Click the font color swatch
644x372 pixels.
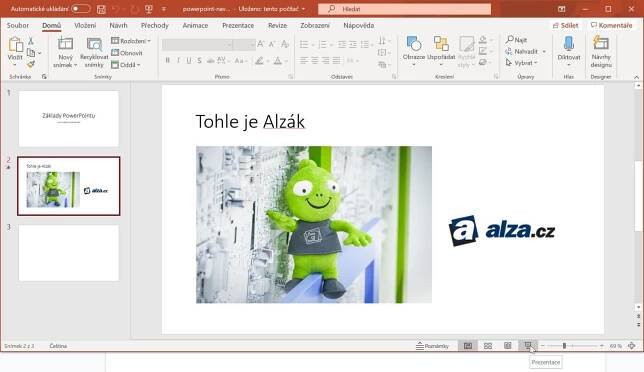point(278,61)
